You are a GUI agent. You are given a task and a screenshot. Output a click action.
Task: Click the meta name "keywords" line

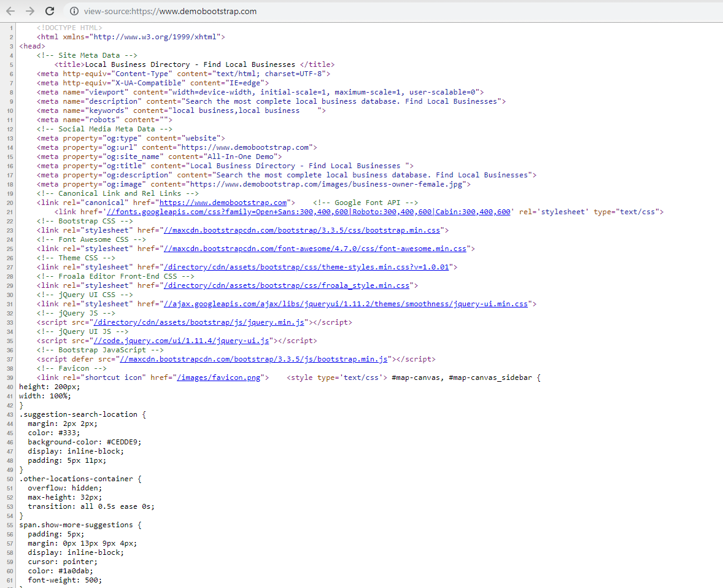tap(181, 110)
